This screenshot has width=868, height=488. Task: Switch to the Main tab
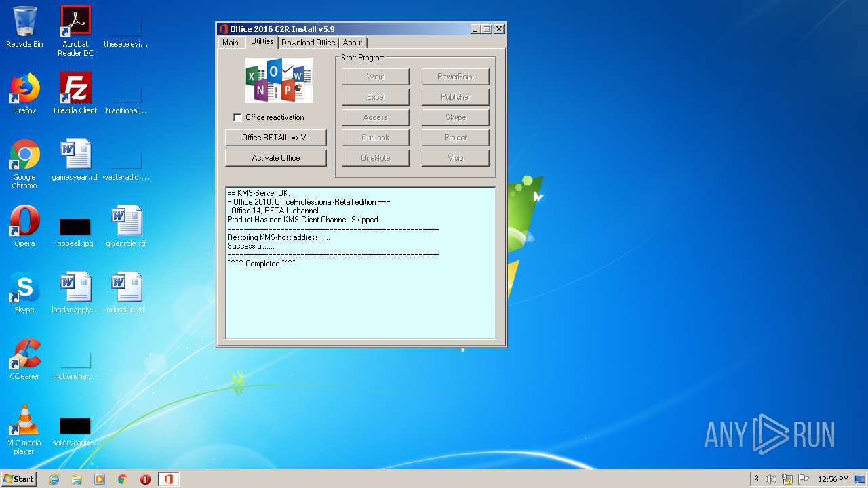point(231,43)
